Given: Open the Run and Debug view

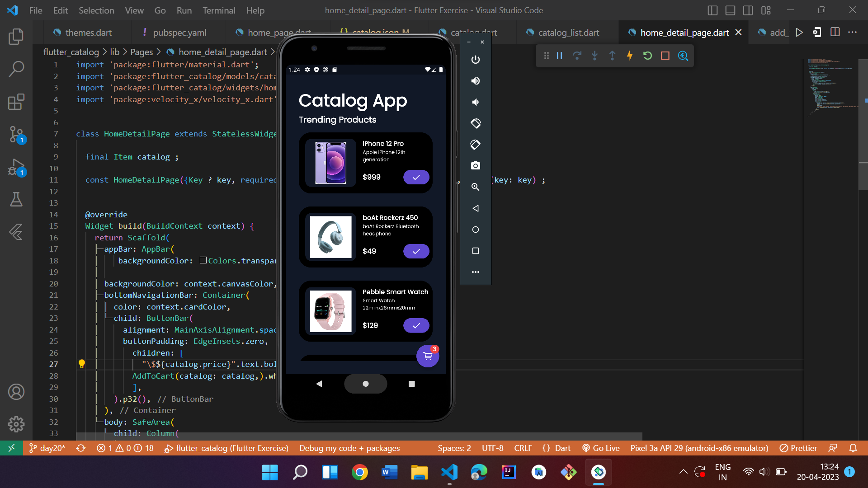Looking at the screenshot, I should click(16, 167).
